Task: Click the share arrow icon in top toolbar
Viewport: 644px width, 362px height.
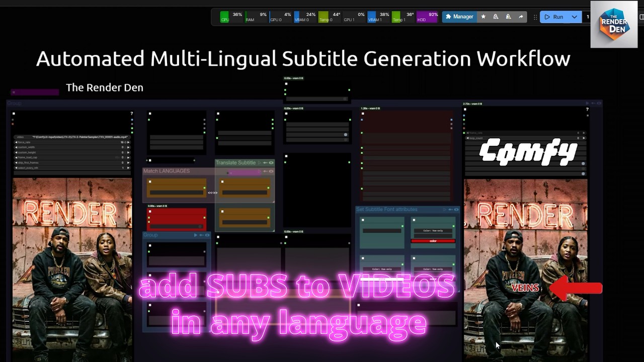Action: pyautogui.click(x=521, y=17)
